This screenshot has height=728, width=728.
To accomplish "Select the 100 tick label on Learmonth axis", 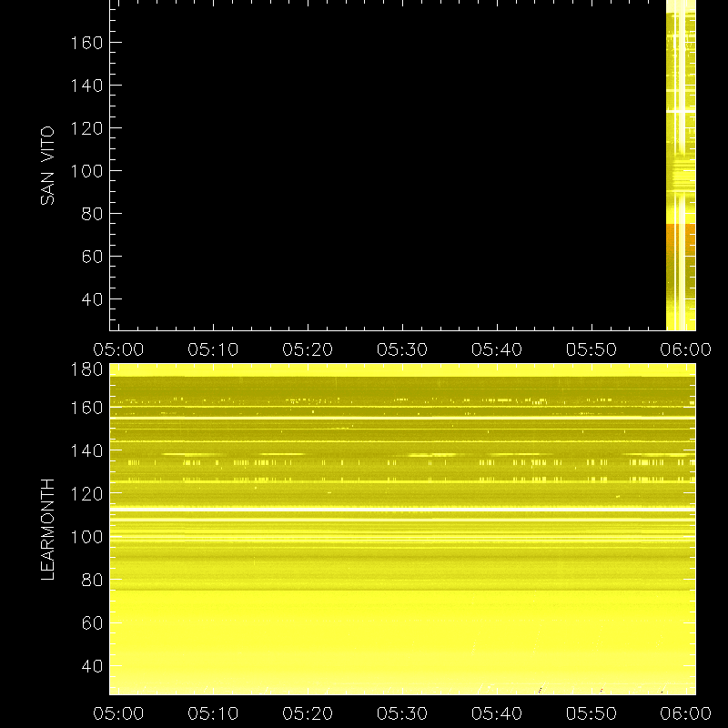I will [x=86, y=537].
